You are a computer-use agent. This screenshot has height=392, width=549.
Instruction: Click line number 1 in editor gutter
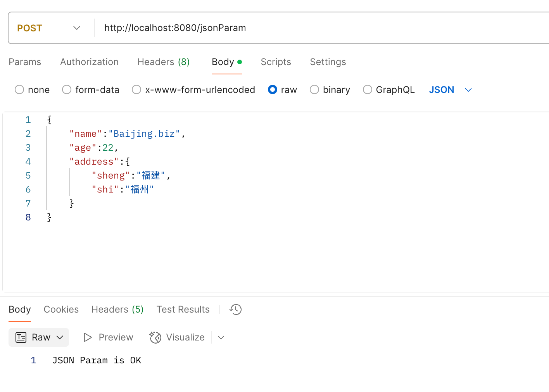(x=28, y=120)
